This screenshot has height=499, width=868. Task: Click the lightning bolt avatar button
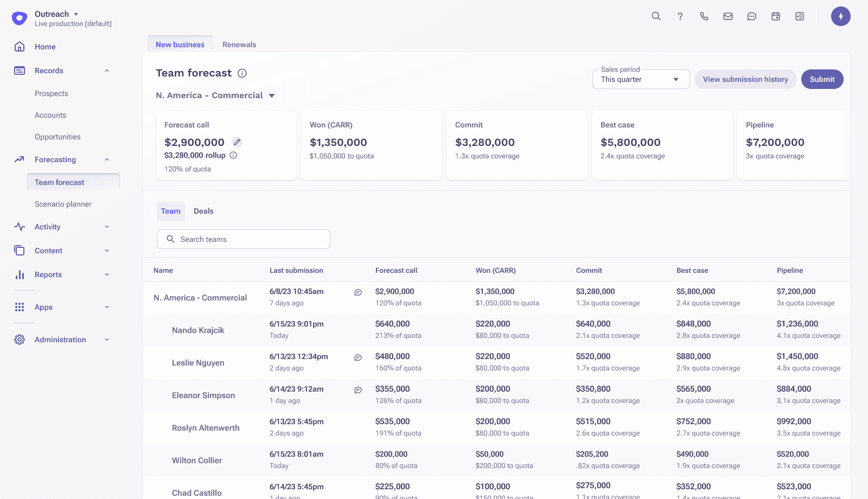[x=840, y=16]
